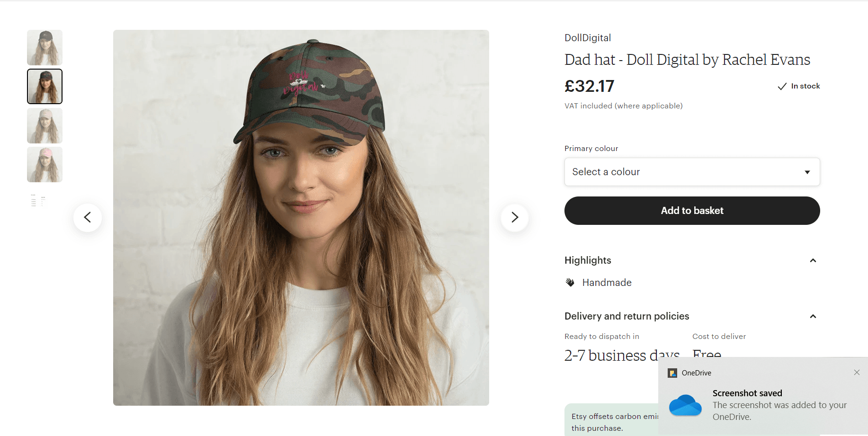This screenshot has height=436, width=868.
Task: Visit the DollDigital shop link
Action: pyautogui.click(x=588, y=38)
